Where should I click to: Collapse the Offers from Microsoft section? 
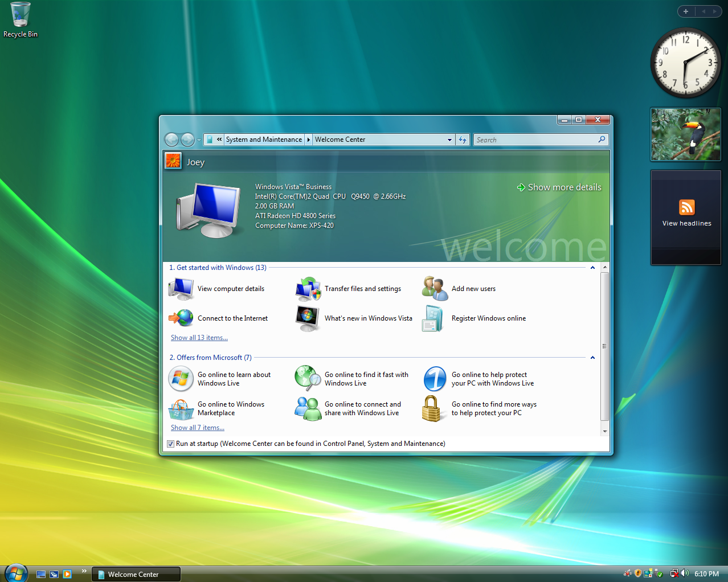[x=592, y=358]
